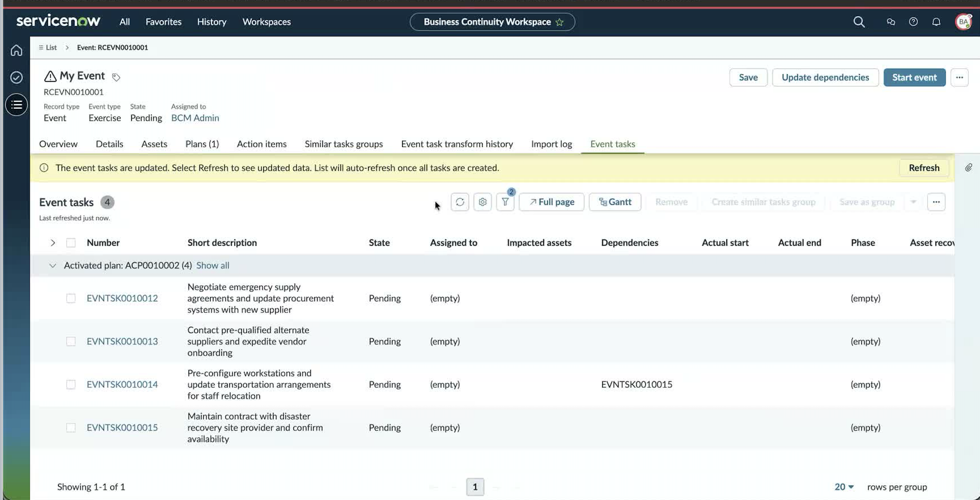This screenshot has height=500, width=980.
Task: Open the filter funnel icon
Action: [505, 202]
